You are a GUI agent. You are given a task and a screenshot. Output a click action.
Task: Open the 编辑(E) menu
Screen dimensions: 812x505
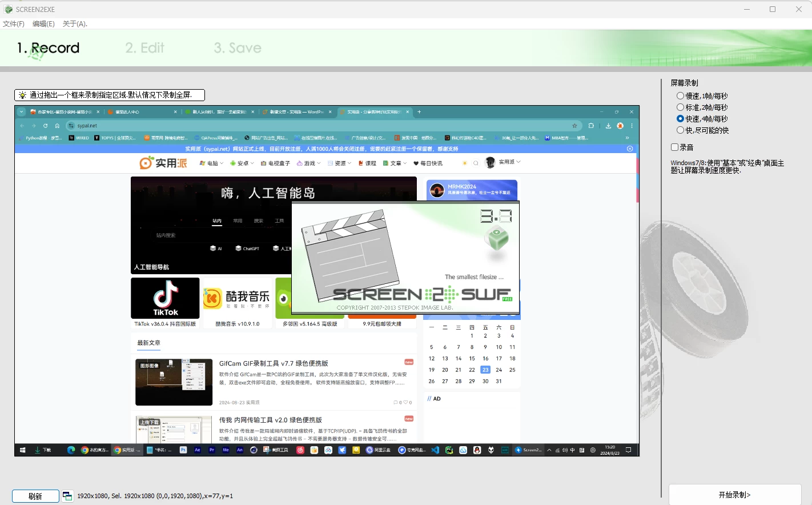click(x=43, y=24)
